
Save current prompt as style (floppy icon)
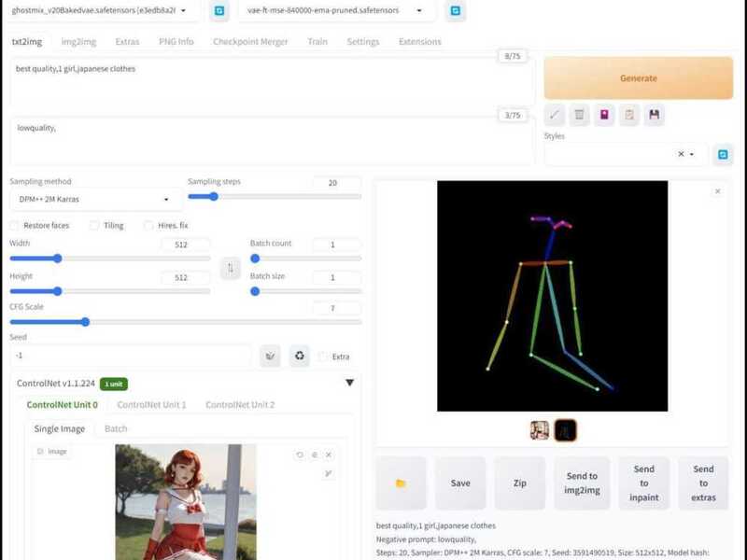[x=655, y=115]
